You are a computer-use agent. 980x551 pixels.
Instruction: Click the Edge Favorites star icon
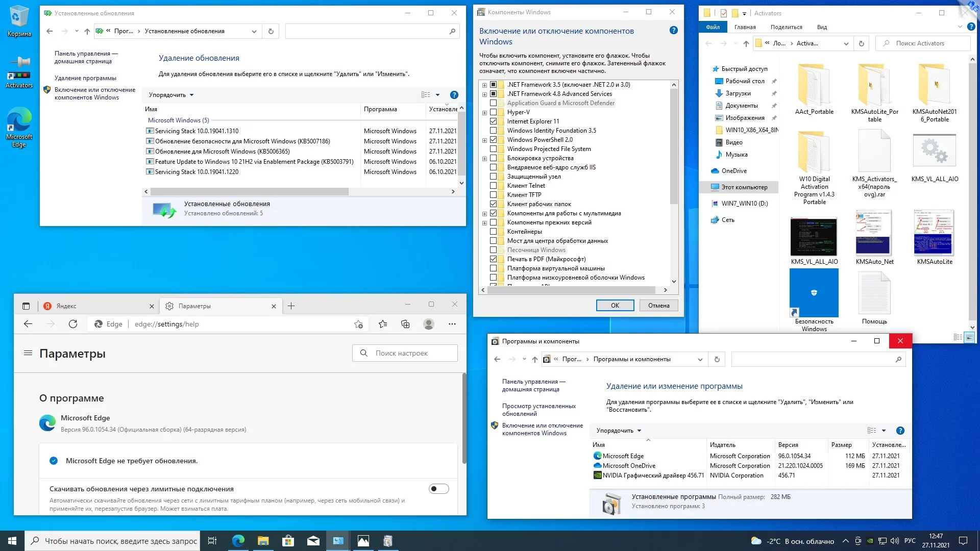(383, 324)
